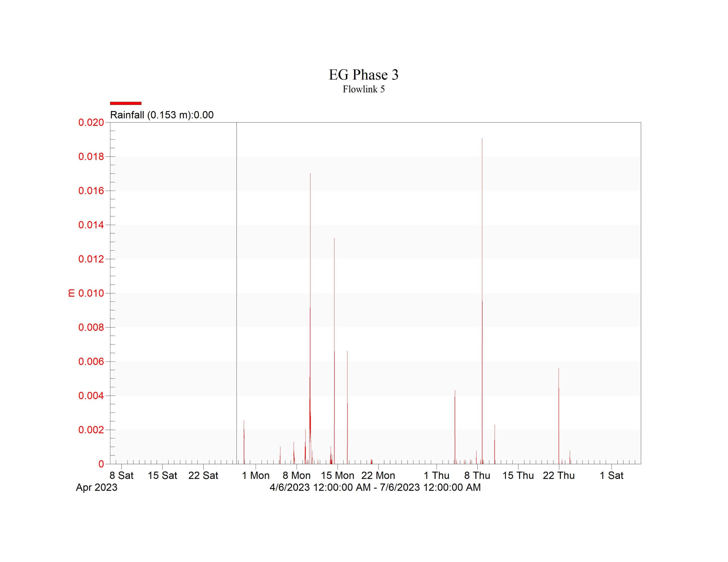Click the '8 Mon' date label
Screen dimensions: 728x562
click(x=297, y=475)
